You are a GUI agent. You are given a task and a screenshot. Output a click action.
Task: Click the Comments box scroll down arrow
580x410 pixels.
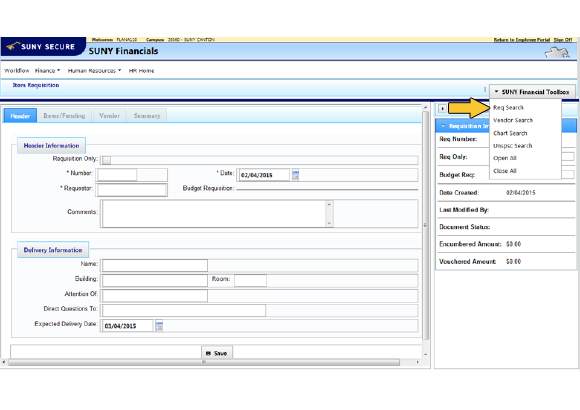click(329, 223)
